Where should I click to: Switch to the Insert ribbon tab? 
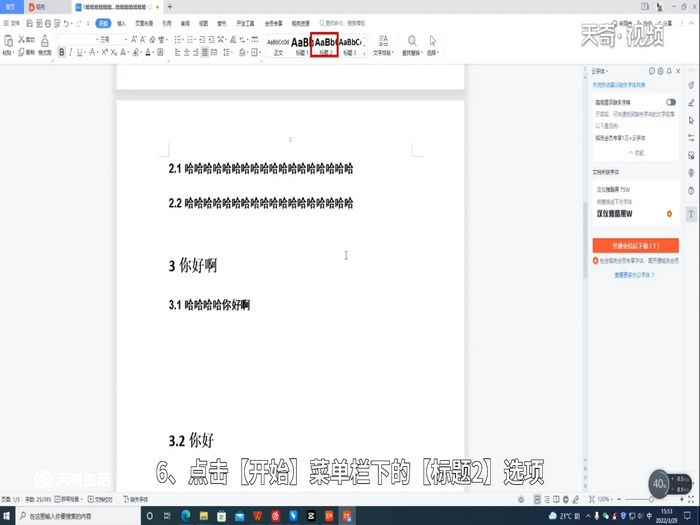tap(121, 23)
